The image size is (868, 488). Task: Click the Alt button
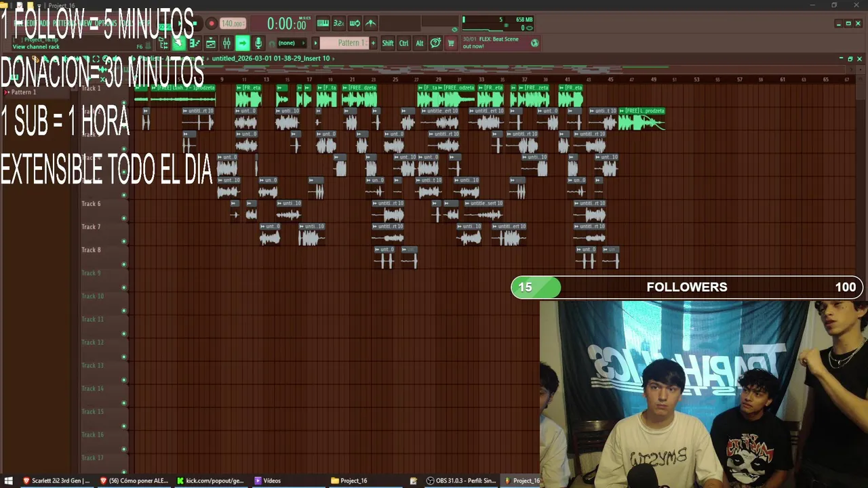tap(420, 43)
